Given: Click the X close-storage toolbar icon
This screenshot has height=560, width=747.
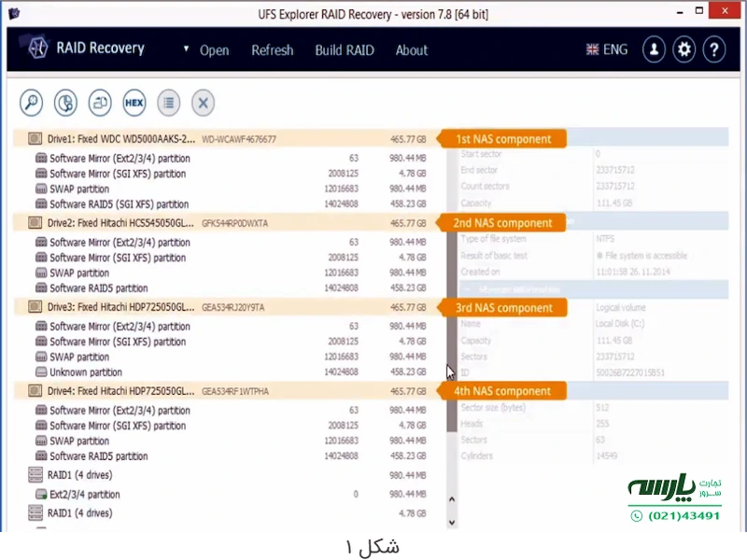Looking at the screenshot, I should pyautogui.click(x=203, y=103).
